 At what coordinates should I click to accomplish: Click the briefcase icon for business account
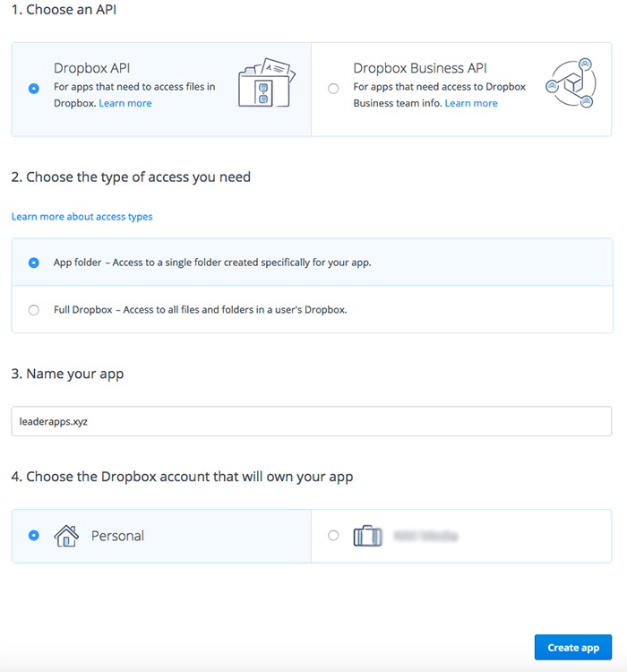coord(367,536)
